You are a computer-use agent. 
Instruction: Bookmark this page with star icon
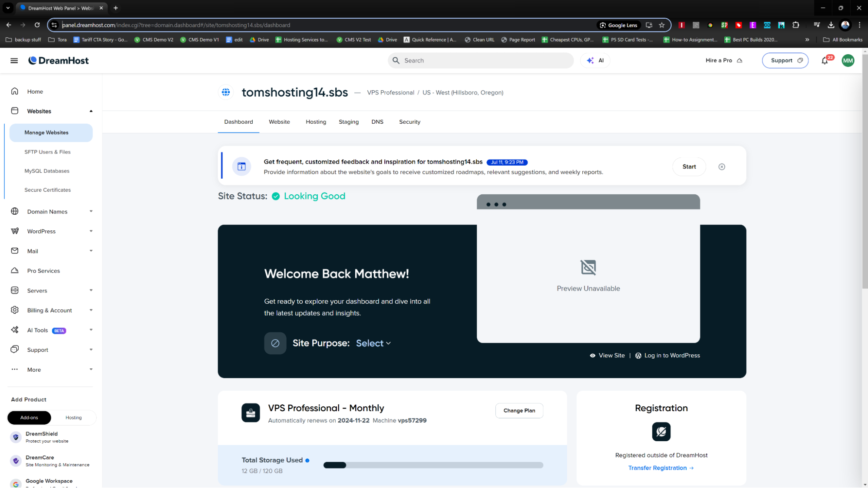coord(662,25)
